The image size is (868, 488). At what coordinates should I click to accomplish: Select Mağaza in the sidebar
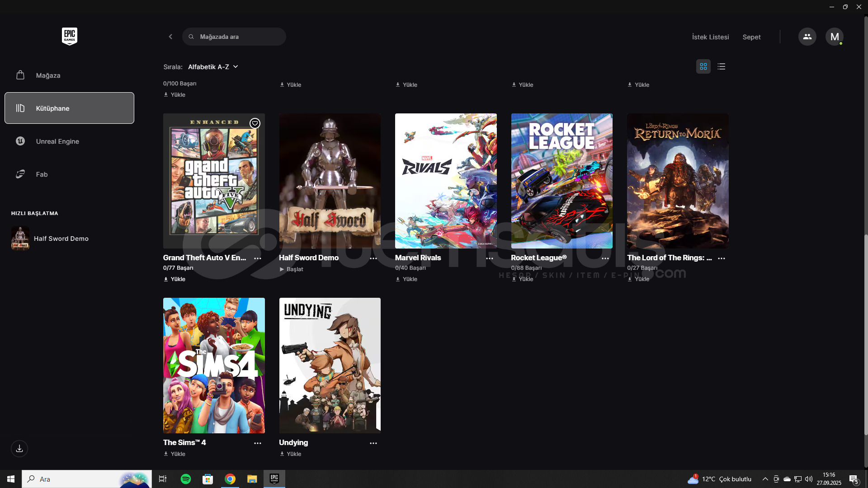coord(48,75)
